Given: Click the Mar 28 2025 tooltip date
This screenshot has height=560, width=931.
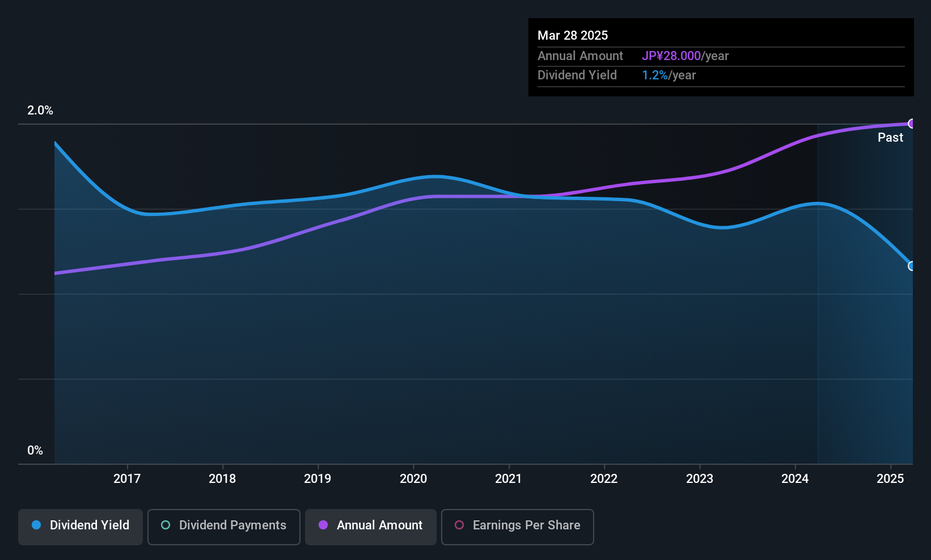Looking at the screenshot, I should [573, 36].
